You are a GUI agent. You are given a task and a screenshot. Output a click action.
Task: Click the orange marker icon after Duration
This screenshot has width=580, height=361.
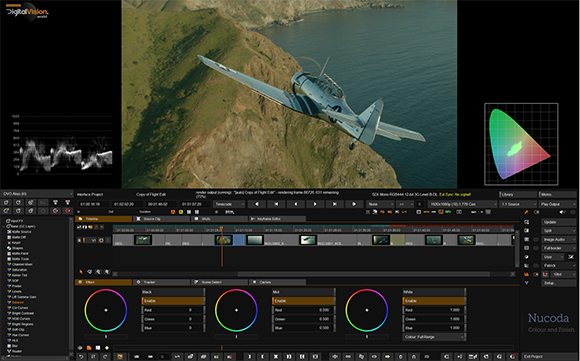click(172, 212)
